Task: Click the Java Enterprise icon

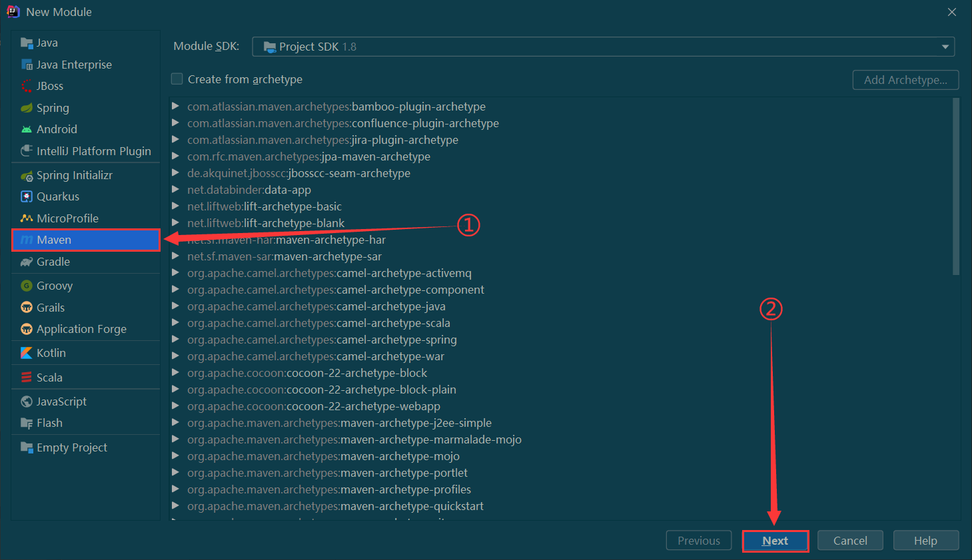Action: [27, 65]
